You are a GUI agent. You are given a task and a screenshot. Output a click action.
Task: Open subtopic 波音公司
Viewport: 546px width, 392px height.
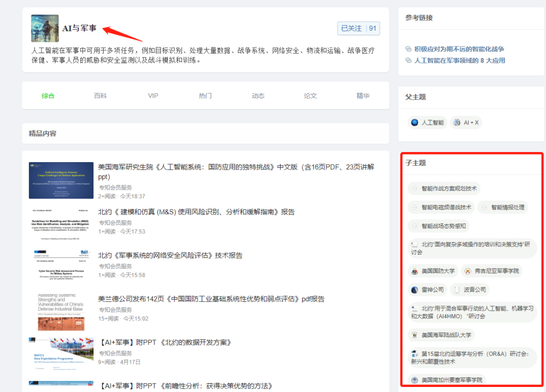click(x=469, y=290)
